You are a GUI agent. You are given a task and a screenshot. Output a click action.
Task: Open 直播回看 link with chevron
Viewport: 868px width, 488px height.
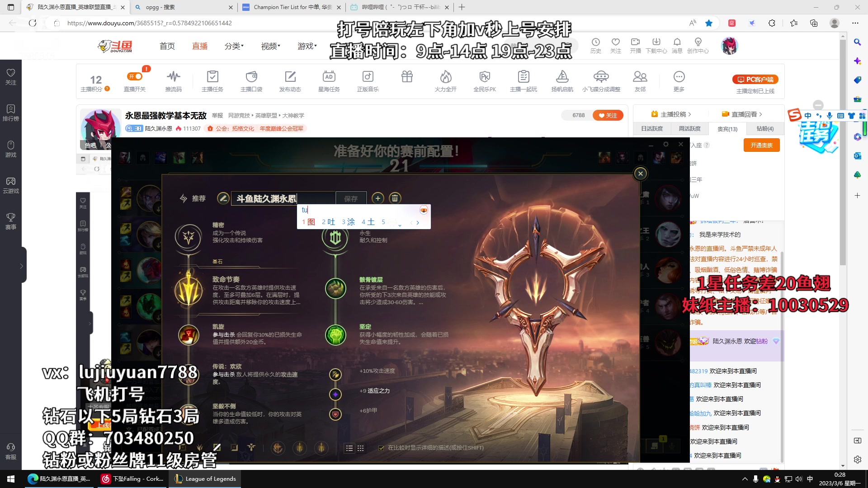[742, 114]
